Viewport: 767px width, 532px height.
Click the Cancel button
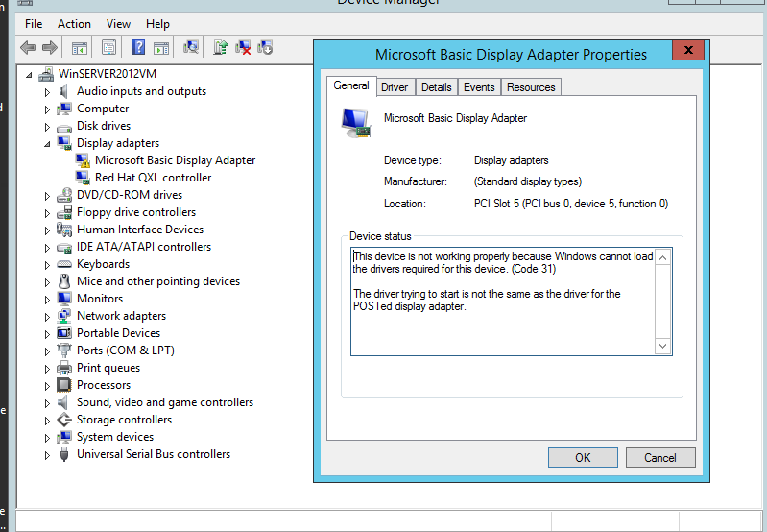(660, 458)
